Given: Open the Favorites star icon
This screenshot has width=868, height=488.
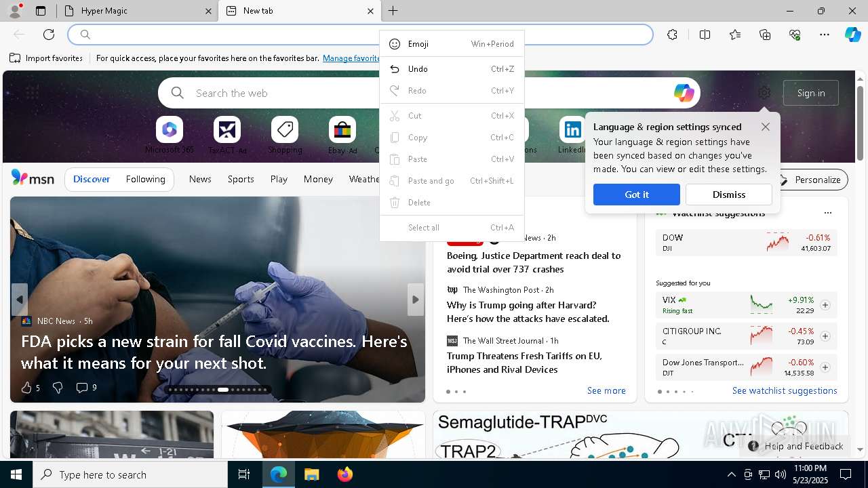Looking at the screenshot, I should tap(735, 35).
